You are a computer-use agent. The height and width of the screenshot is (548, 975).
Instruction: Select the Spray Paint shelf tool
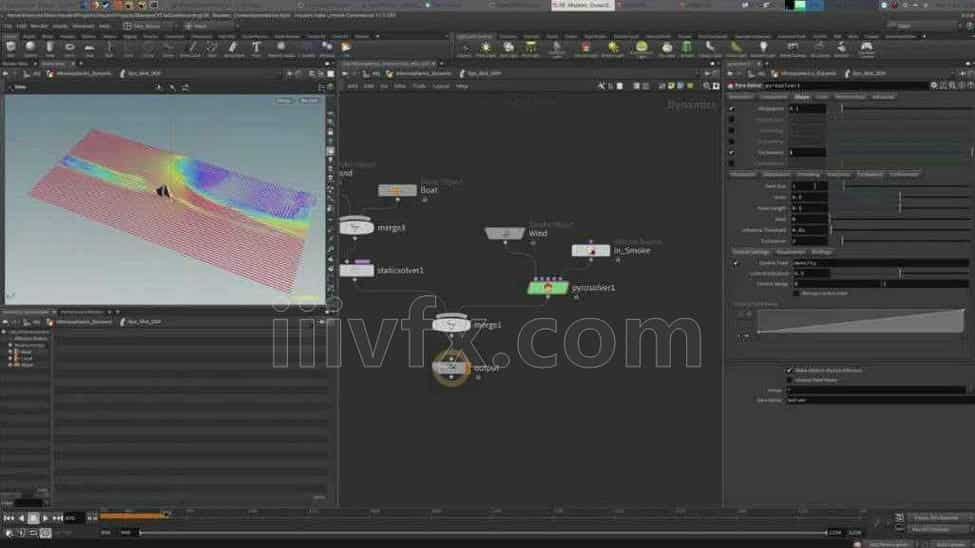point(233,47)
